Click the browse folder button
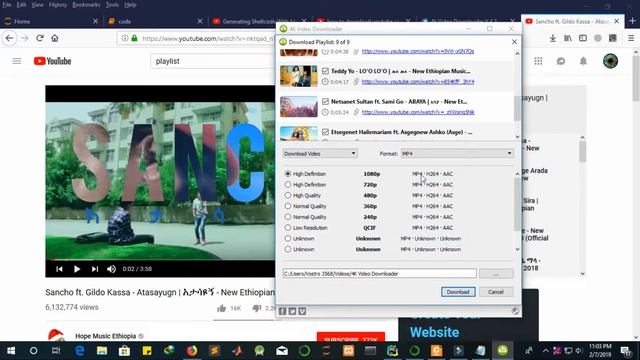Viewport: 640px width, 360px height. (496, 273)
